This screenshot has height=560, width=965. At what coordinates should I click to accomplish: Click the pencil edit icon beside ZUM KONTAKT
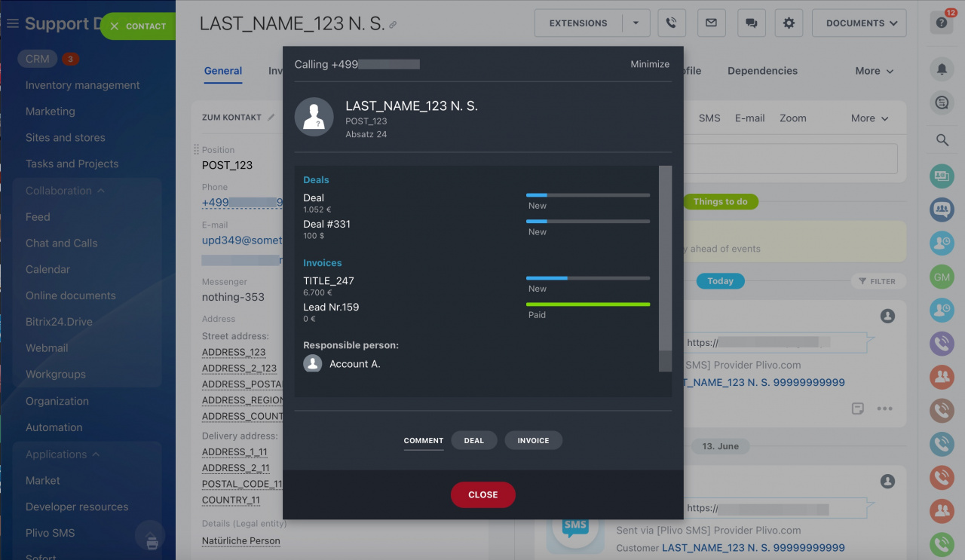271,118
